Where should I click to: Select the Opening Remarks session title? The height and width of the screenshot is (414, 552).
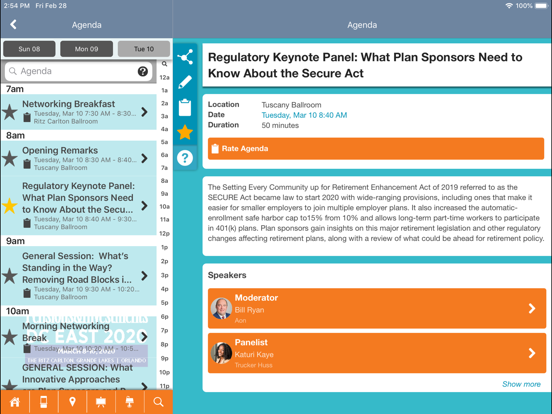point(60,150)
